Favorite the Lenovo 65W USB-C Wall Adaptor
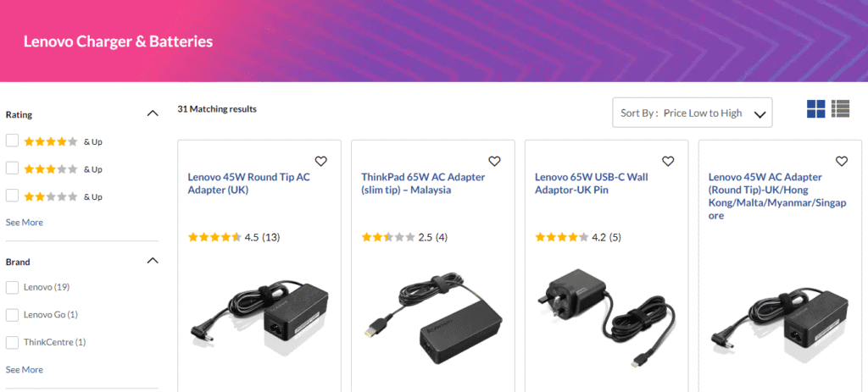This screenshot has width=868, height=392. click(x=668, y=161)
